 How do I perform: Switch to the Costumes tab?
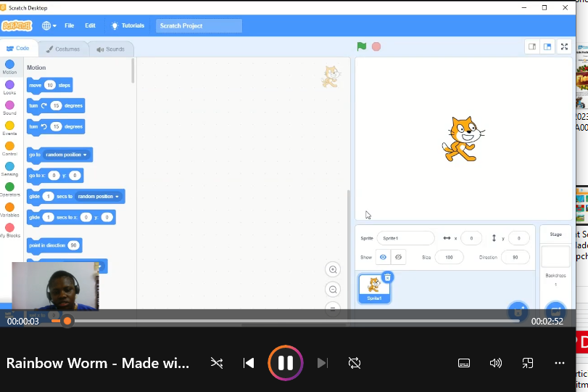coord(63,49)
